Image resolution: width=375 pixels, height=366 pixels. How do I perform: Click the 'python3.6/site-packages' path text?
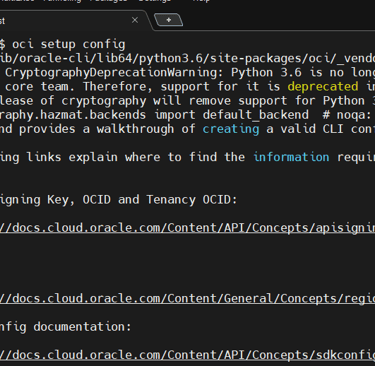tap(220, 59)
